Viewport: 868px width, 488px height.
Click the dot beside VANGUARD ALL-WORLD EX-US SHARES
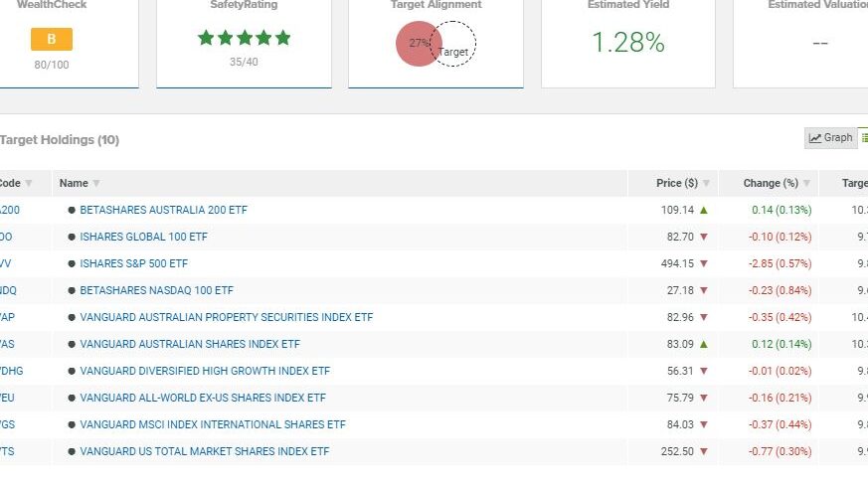(x=72, y=398)
